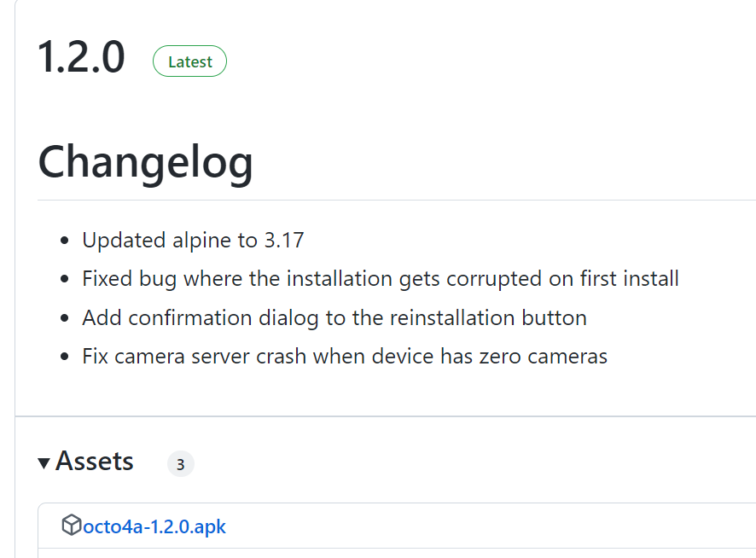
Task: Click the package cube icon beside octo4a-1.2.0.apk
Action: tap(72, 525)
